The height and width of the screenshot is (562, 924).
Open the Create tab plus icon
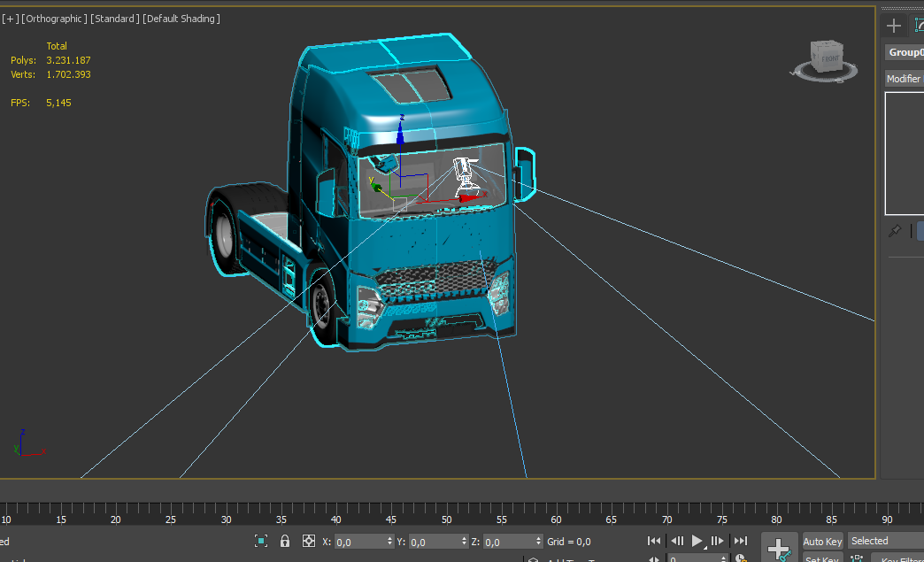point(894,26)
